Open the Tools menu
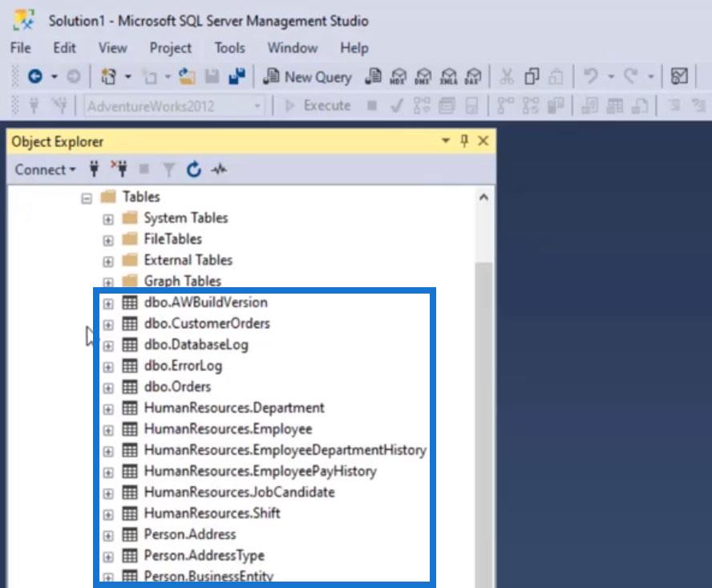Image resolution: width=712 pixels, height=588 pixels. coord(230,47)
